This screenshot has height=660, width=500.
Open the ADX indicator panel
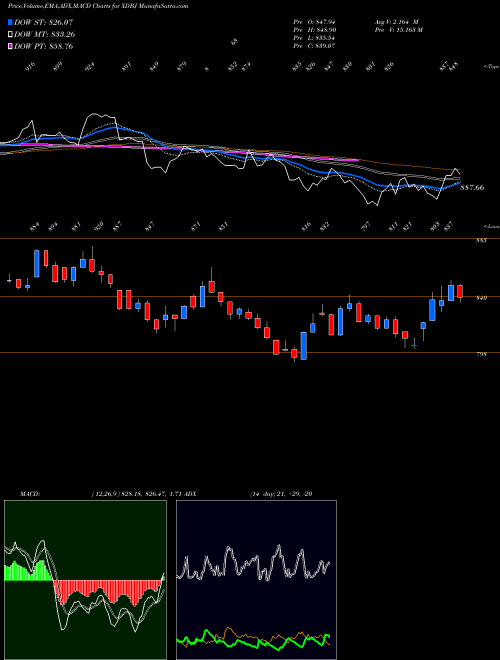click(256, 580)
